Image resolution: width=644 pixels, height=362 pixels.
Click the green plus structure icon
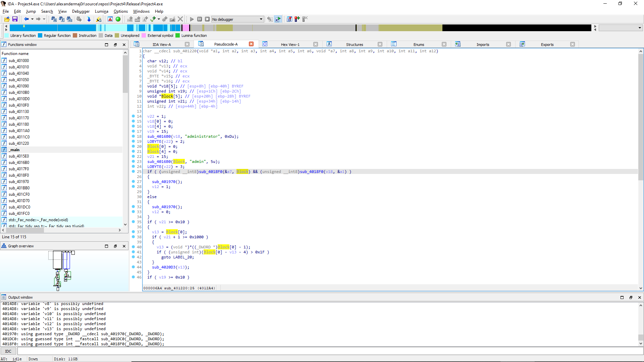153,19
